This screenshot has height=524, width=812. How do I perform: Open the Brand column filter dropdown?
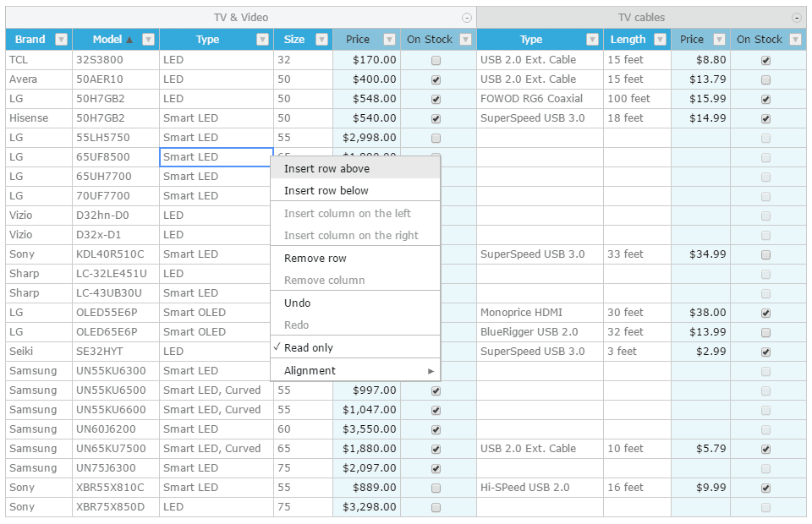[x=61, y=40]
